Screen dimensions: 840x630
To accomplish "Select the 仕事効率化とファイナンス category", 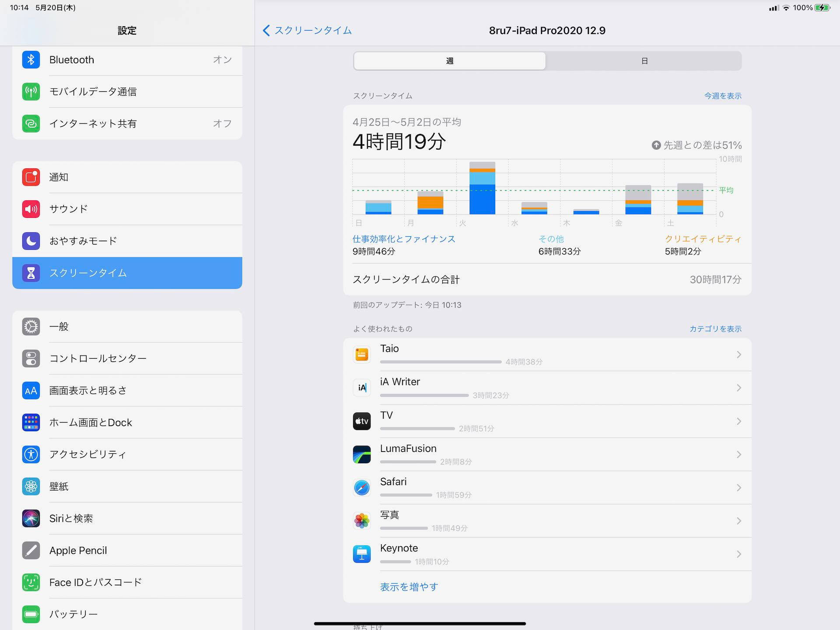I will point(404,239).
